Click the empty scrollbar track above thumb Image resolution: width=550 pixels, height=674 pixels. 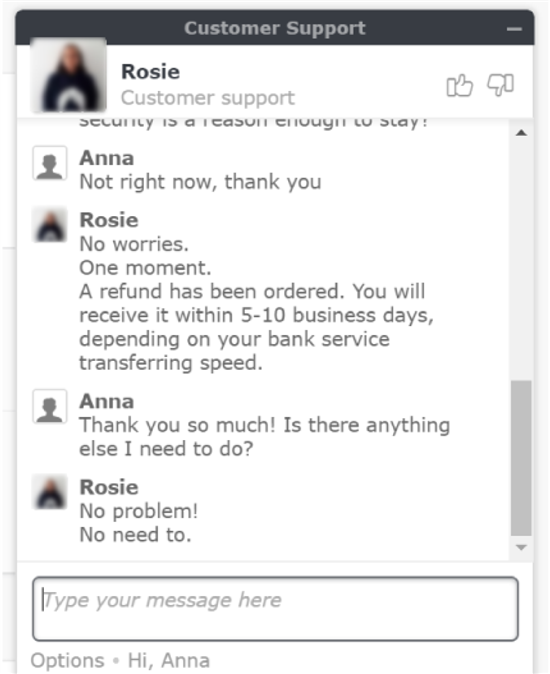[521, 259]
